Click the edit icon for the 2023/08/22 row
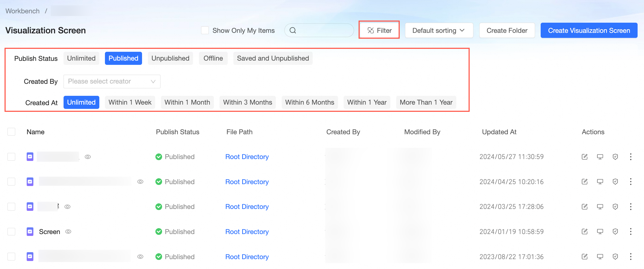 (x=584, y=257)
